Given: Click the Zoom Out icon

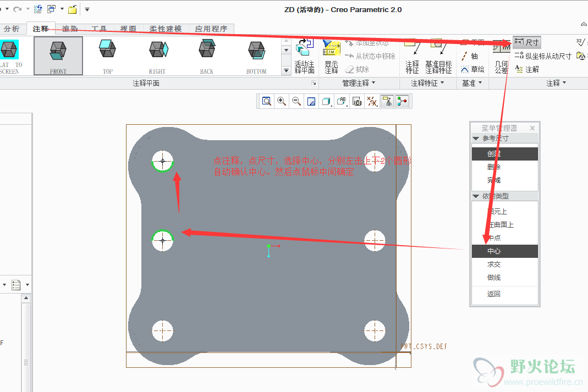Looking at the screenshot, I should (296, 101).
